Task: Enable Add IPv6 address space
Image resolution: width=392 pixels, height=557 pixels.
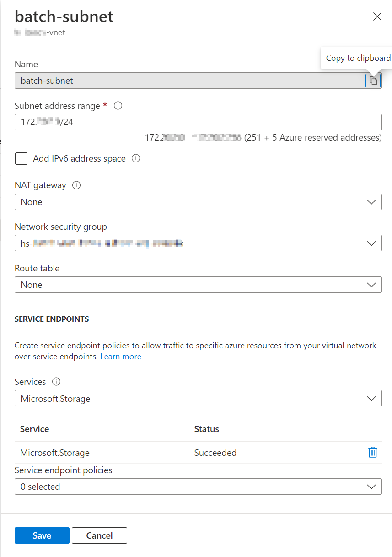Action: click(21, 158)
